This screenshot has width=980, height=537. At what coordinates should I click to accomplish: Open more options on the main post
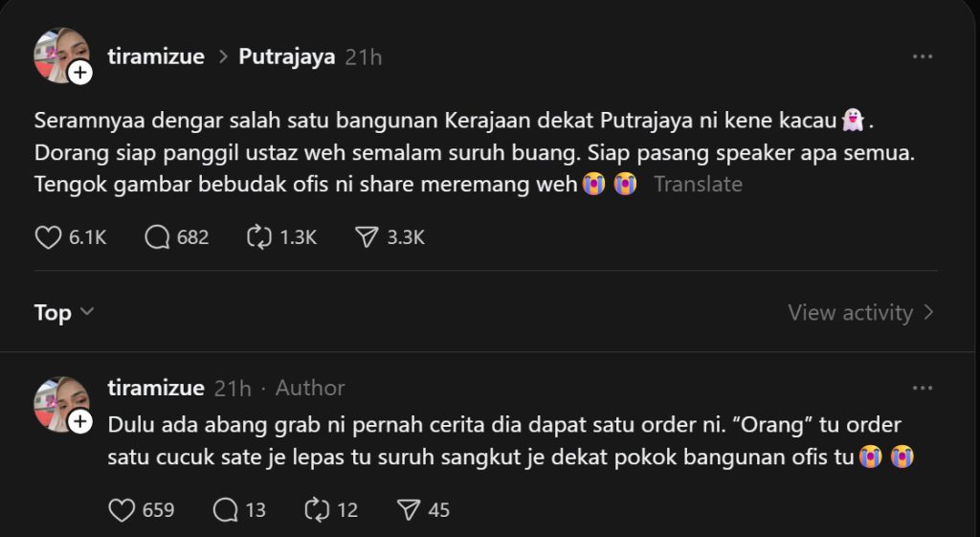tap(922, 57)
